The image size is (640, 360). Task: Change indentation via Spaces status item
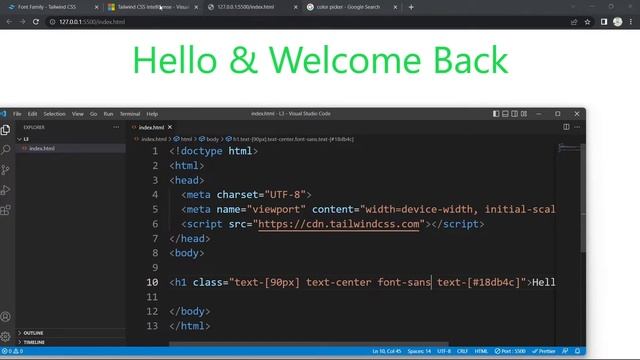coord(419,351)
